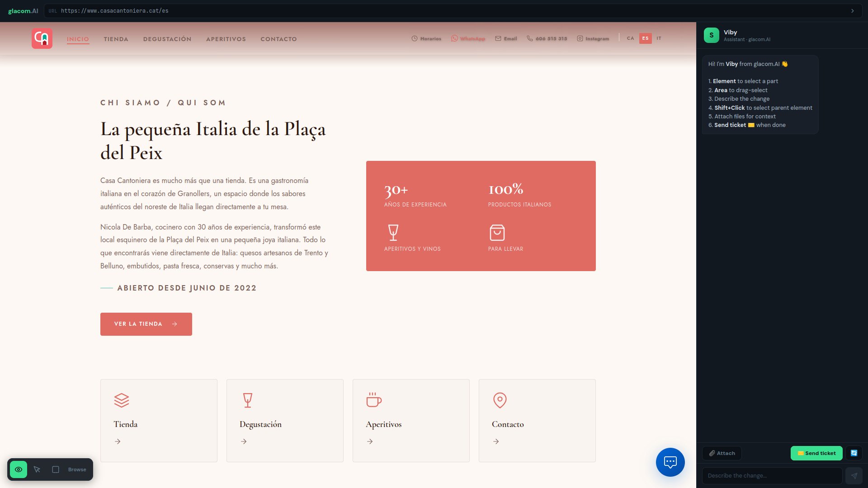
Task: Click the WhatsApp icon in header
Action: point(454,38)
